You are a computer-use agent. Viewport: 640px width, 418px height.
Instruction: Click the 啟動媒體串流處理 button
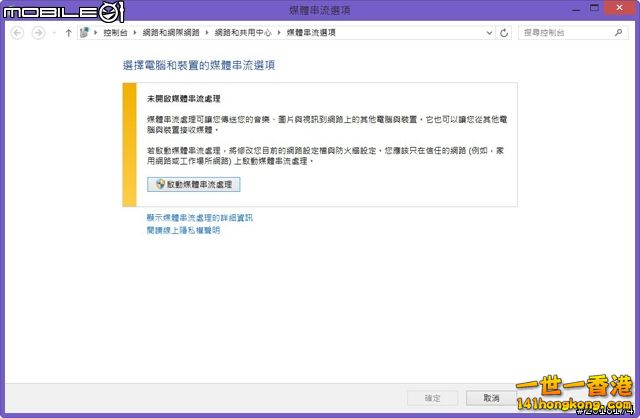click(193, 184)
